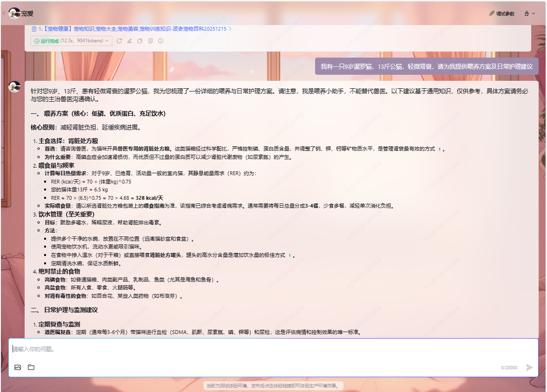Click the 使用宠物饮水机 bullet line
547x392 pixels.
coord(97,247)
